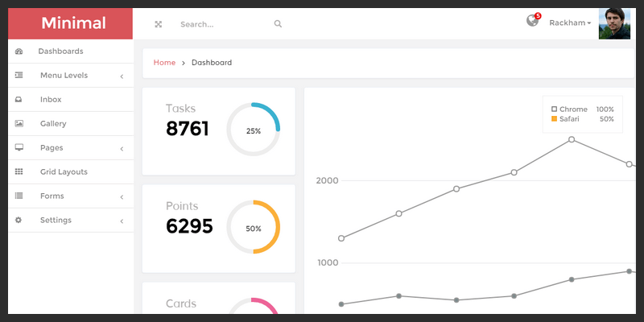The height and width of the screenshot is (322, 644).
Task: Click the Points value 6295
Action: [x=189, y=226]
